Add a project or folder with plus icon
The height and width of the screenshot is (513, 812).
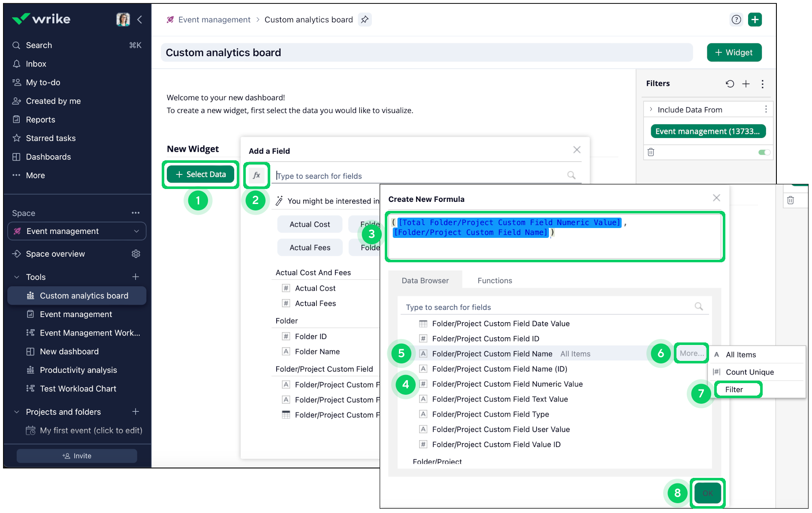click(x=136, y=412)
